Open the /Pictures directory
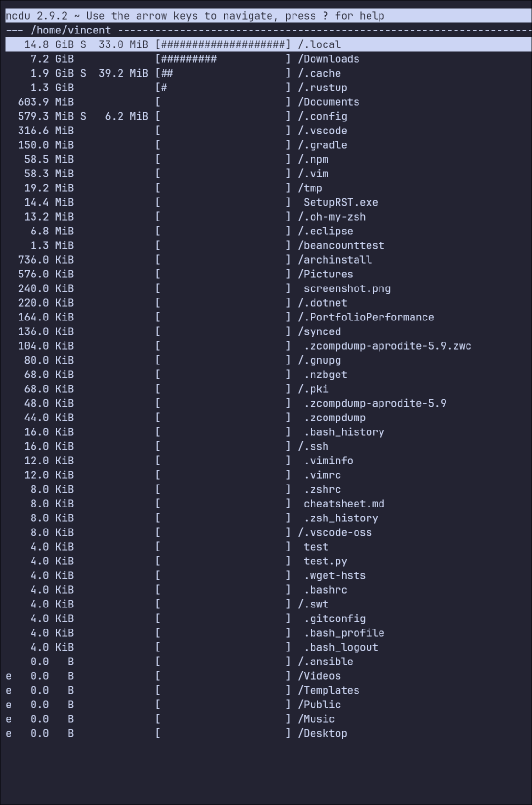 pyautogui.click(x=326, y=274)
